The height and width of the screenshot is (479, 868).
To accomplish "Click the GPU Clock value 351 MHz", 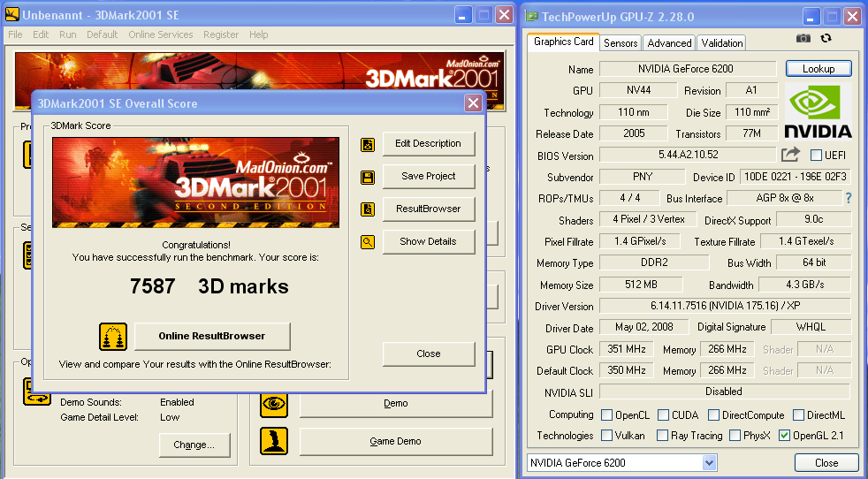I will pyautogui.click(x=626, y=349).
